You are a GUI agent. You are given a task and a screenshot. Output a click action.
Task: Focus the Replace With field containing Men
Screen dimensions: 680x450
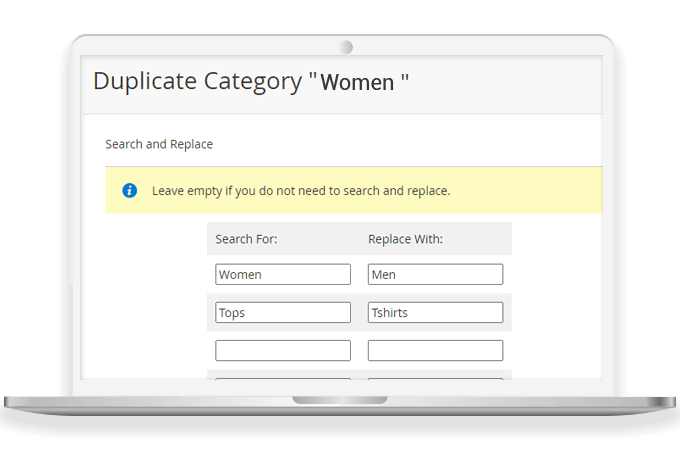(x=435, y=274)
